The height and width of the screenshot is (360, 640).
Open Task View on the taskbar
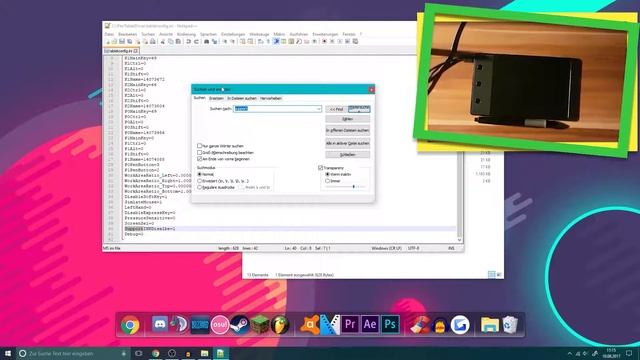(139, 353)
